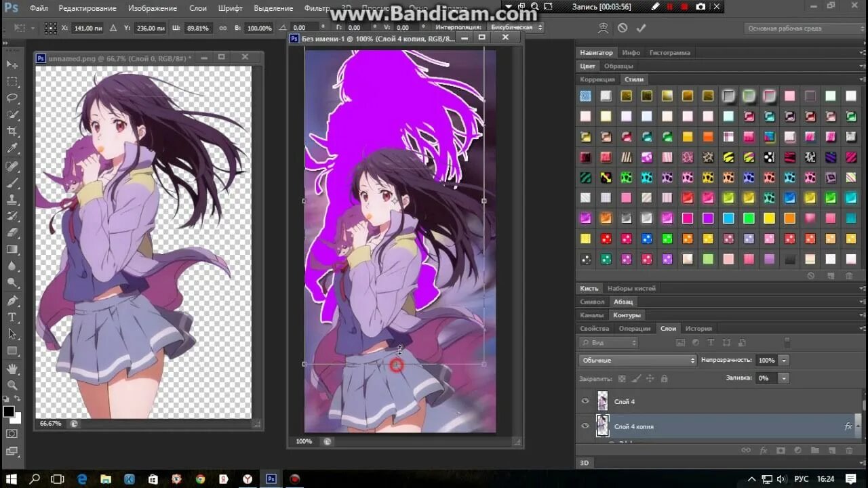
Task: Toggle lock image pixels brush icon
Action: tap(636, 379)
